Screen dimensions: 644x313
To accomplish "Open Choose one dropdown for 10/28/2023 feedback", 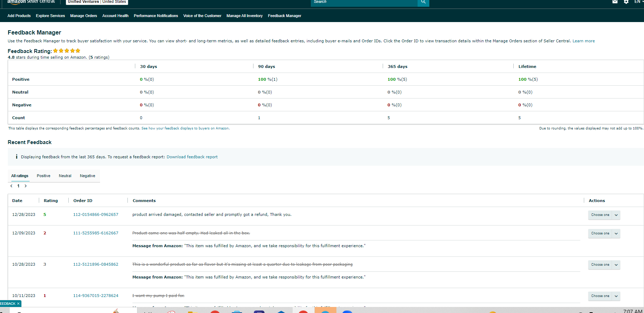I will click(x=604, y=265).
